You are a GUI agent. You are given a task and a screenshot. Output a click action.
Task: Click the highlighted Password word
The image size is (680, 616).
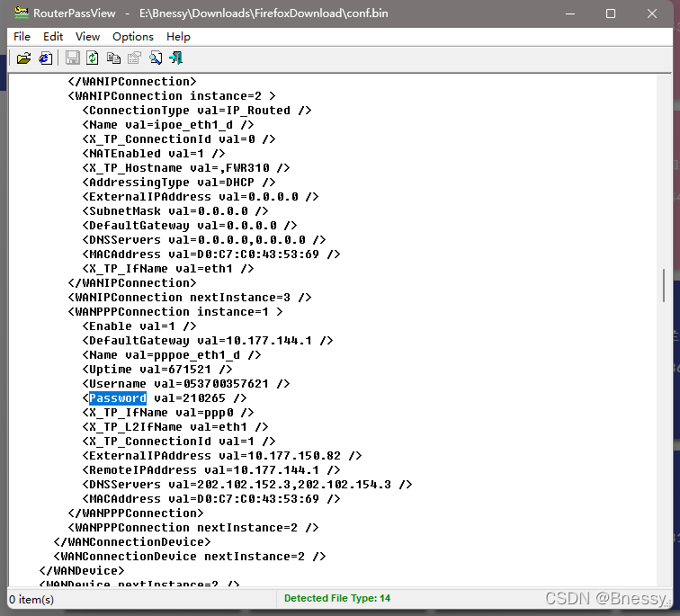click(x=118, y=398)
